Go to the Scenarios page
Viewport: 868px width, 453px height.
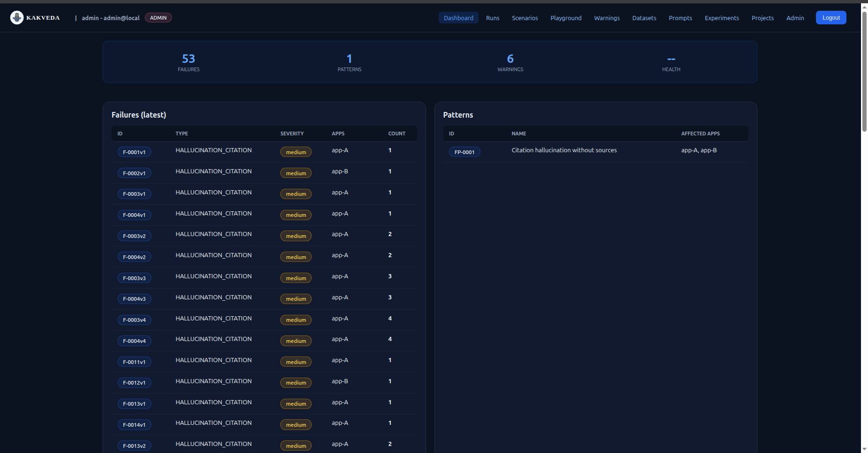point(524,18)
